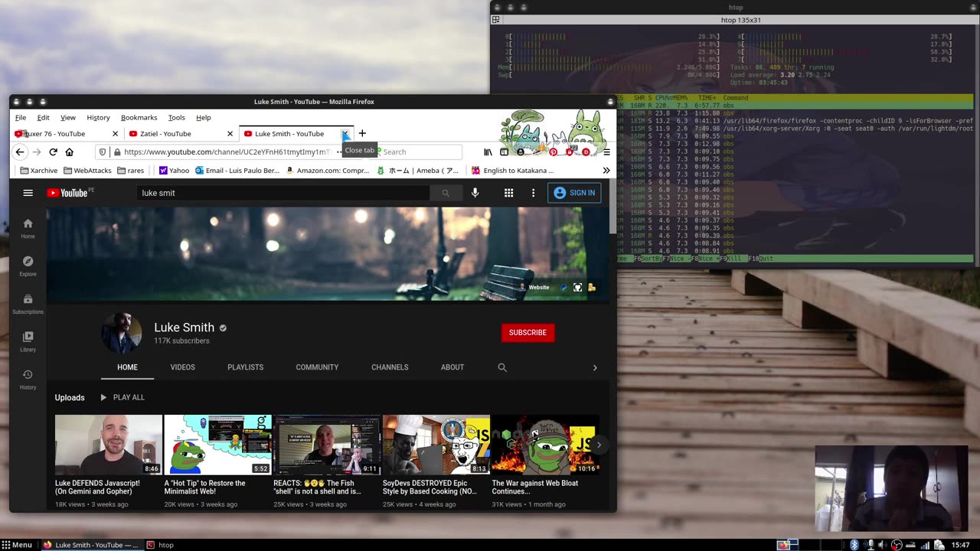This screenshot has height=551, width=980.
Task: Start voice search with the microphone icon
Action: (475, 193)
